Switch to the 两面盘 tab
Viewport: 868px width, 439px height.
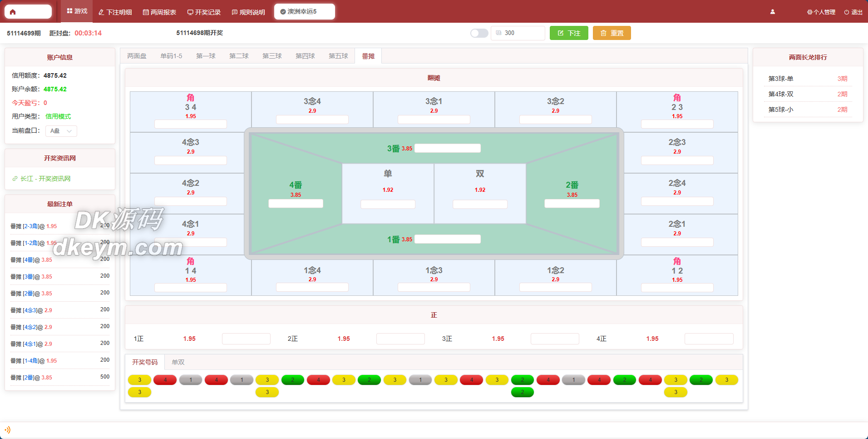click(137, 56)
